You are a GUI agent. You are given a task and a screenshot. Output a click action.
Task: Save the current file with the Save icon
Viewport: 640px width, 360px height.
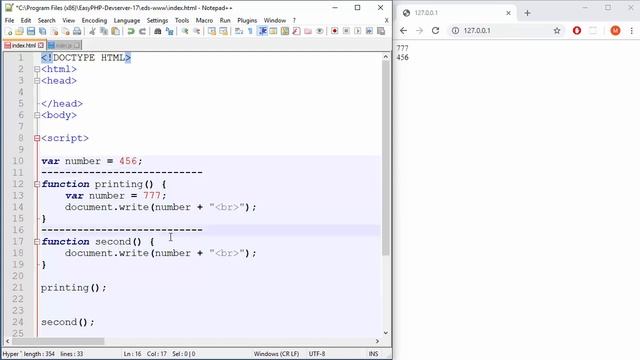(31, 31)
